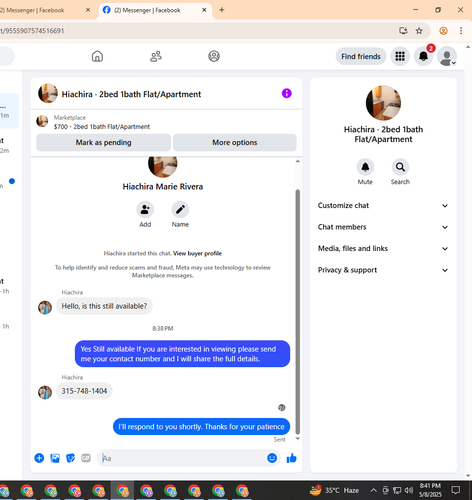Click the large listing photo in the right panel
This screenshot has width=472, height=500.
(383, 103)
